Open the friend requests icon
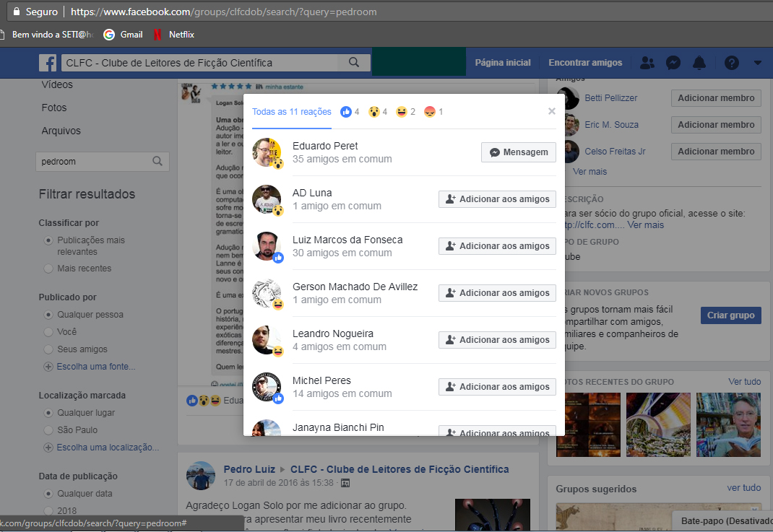 pos(647,63)
